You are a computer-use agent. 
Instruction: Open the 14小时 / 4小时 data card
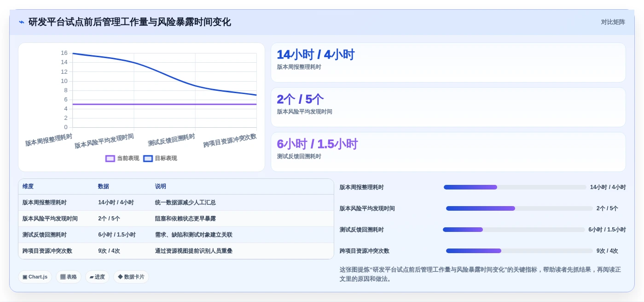tap(448, 62)
